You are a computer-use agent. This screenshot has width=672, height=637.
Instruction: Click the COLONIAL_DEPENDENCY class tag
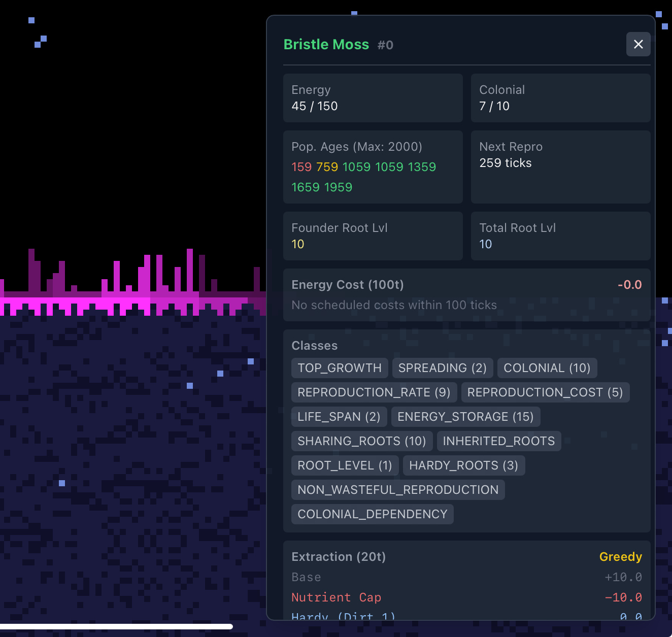372,514
